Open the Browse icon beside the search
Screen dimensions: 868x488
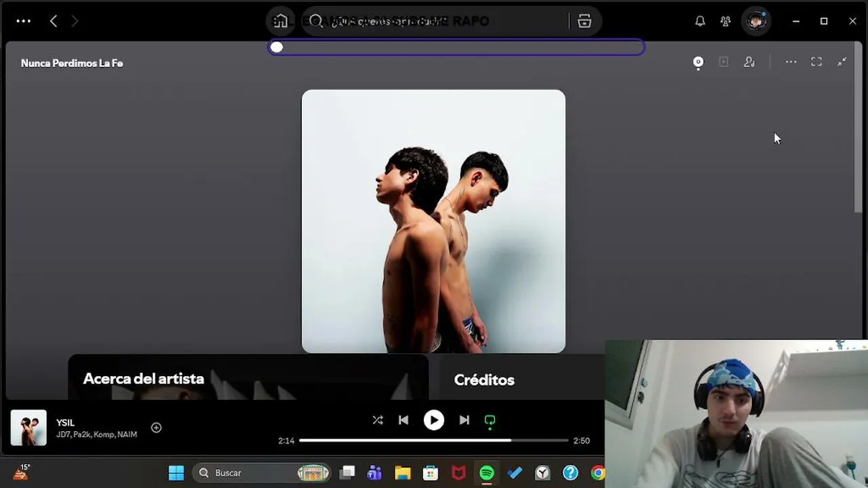(585, 21)
